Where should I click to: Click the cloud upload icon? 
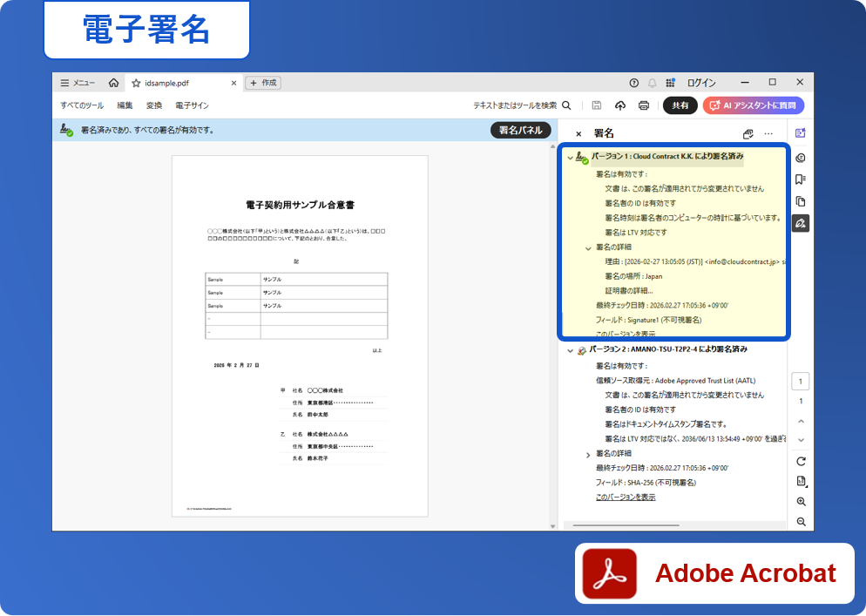pos(620,105)
